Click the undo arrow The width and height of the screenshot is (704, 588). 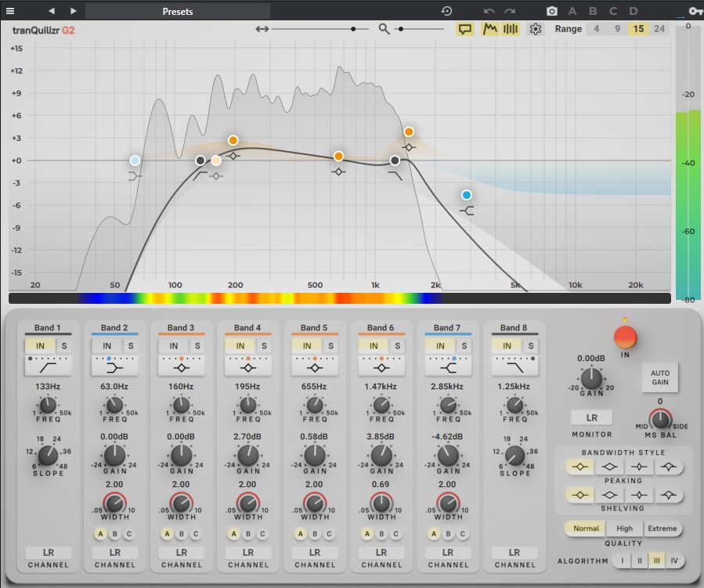(x=489, y=11)
